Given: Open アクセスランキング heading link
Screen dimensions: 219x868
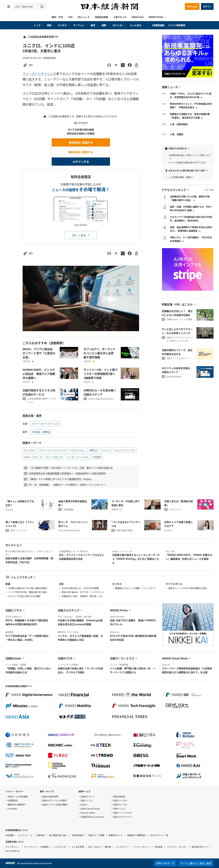Looking at the screenshot, I should pyautogui.click(x=175, y=190).
